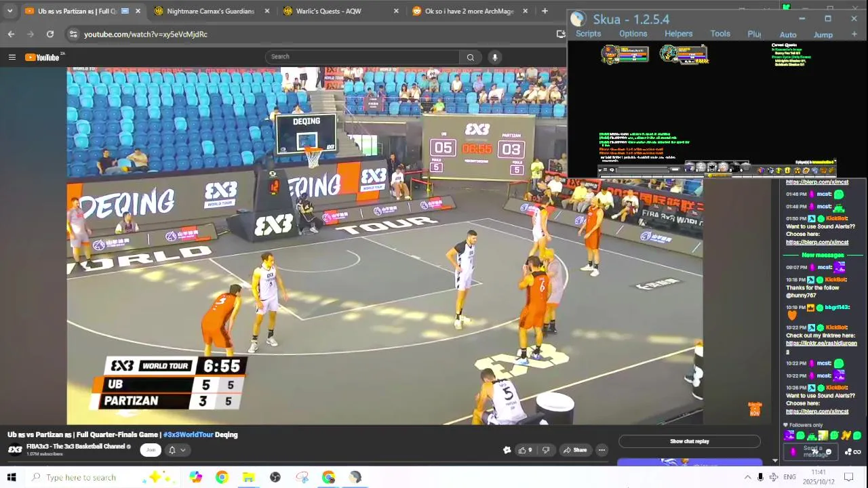
Task: Open Helpers menu in Skua
Action: click(x=678, y=34)
